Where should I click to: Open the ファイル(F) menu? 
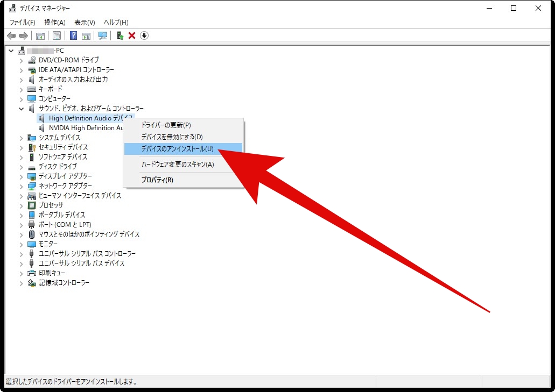point(22,23)
